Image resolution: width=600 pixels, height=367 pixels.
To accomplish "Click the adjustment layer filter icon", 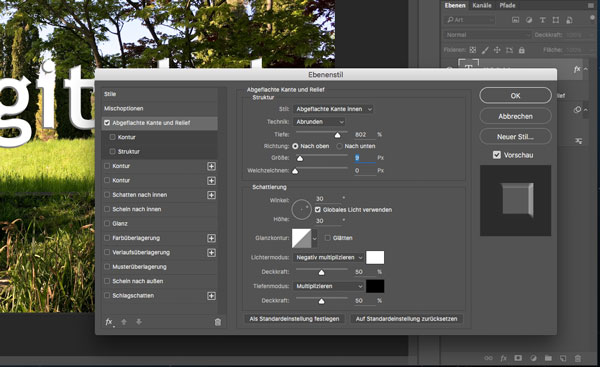I will click(x=529, y=20).
